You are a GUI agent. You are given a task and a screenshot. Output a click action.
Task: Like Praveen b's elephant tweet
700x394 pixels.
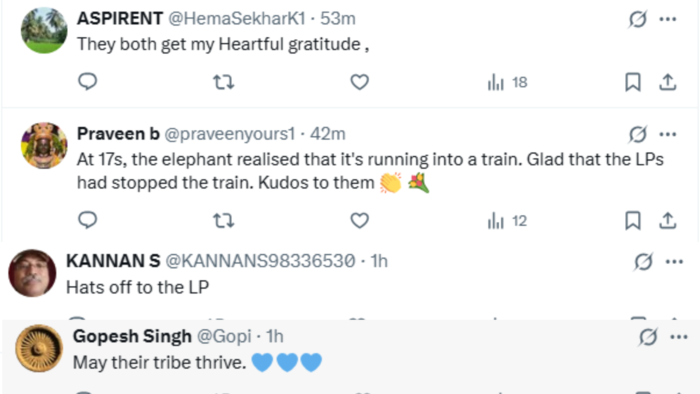[359, 220]
